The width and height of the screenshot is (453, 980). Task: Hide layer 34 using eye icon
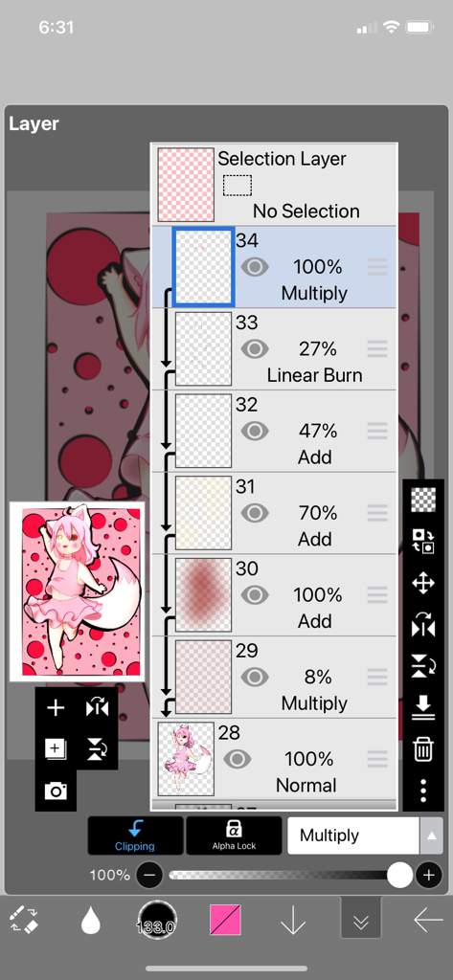click(x=255, y=267)
